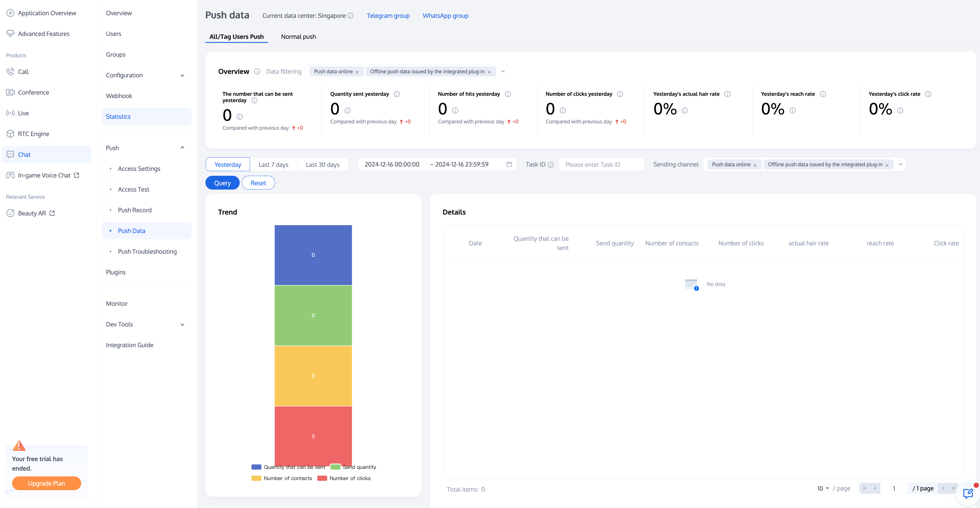This screenshot has height=508, width=980.
Task: Open Push Troubleshooting menu item
Action: coord(147,251)
